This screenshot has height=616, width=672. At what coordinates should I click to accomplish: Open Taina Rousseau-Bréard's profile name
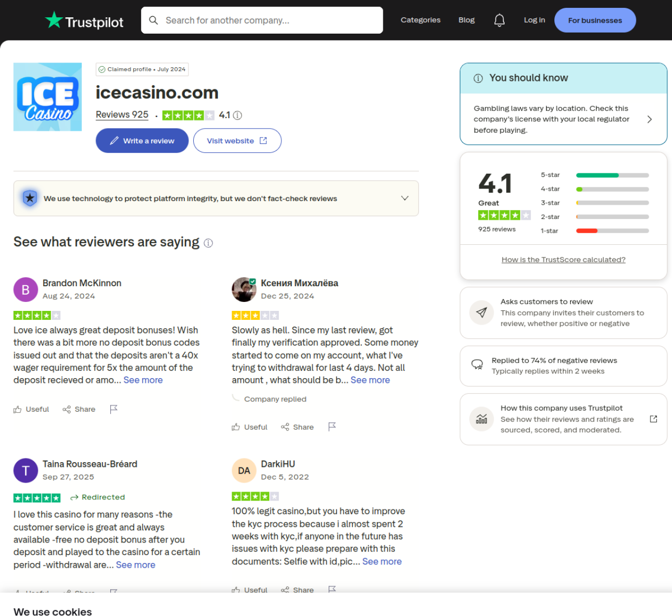click(x=90, y=464)
